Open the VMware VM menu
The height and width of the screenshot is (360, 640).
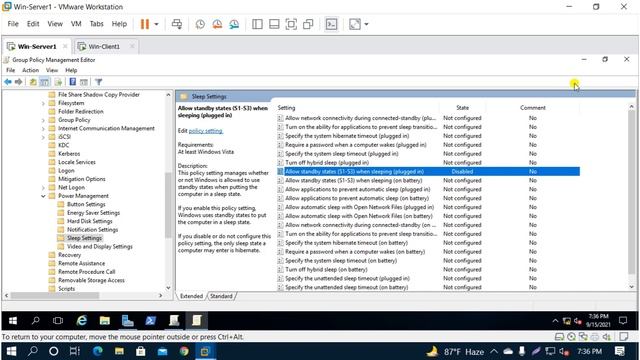[76, 24]
